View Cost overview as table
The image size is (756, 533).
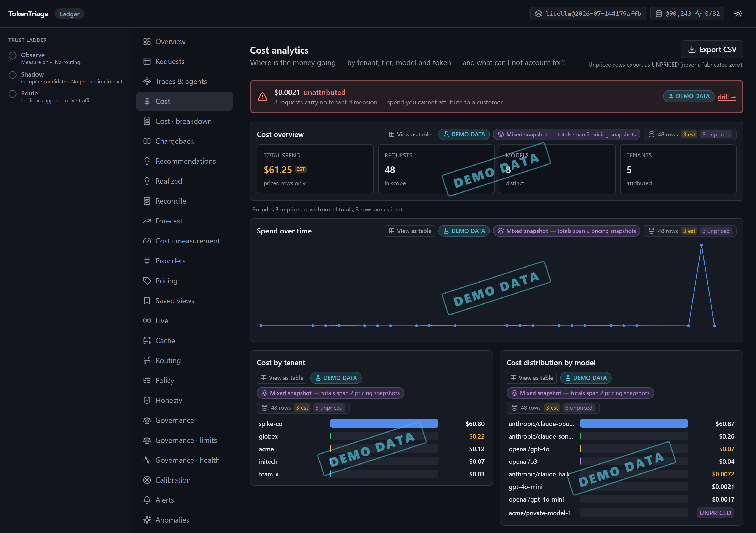point(410,134)
